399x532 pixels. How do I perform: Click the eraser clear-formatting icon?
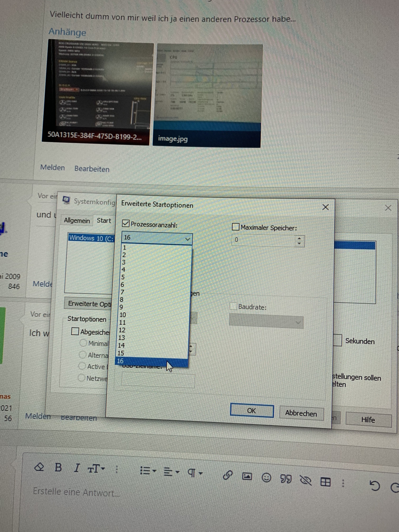39,467
